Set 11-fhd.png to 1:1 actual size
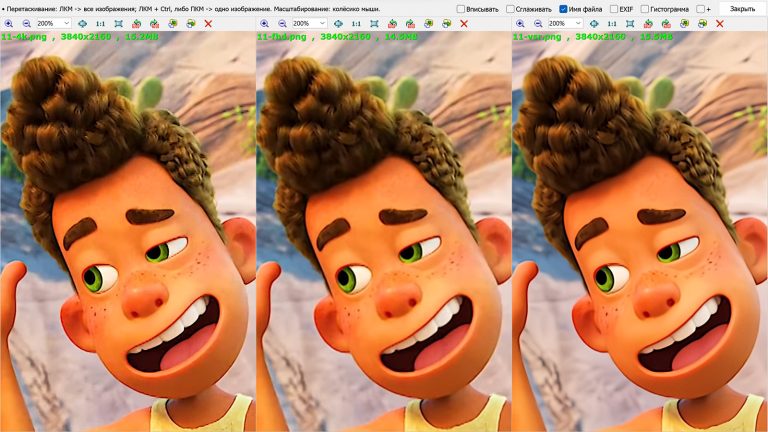The image size is (768, 432). point(356,24)
